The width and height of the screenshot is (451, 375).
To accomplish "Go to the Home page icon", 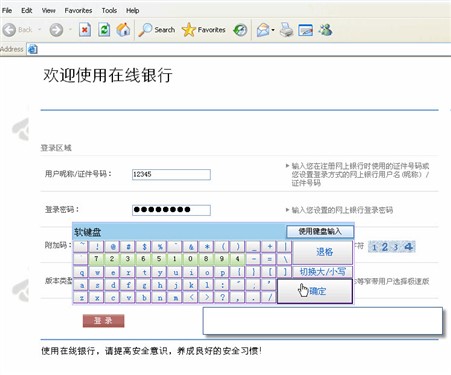I will [x=123, y=30].
